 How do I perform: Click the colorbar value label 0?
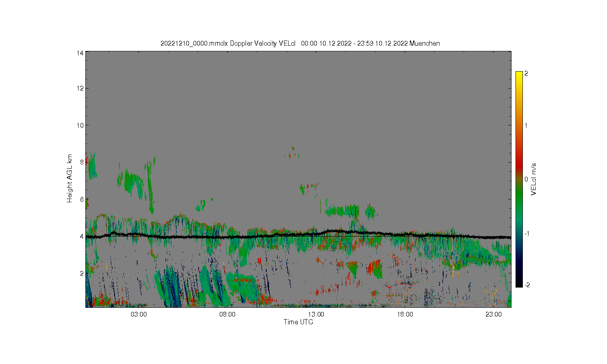pos(526,179)
